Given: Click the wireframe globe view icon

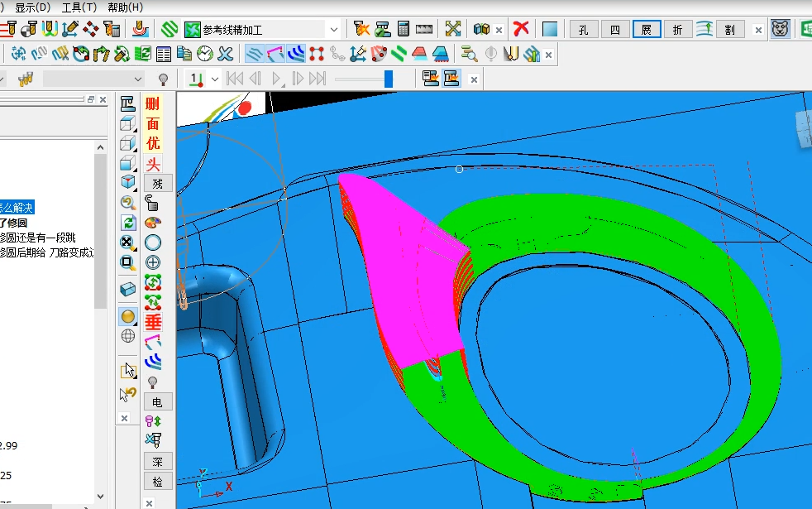Looking at the screenshot, I should [x=128, y=336].
